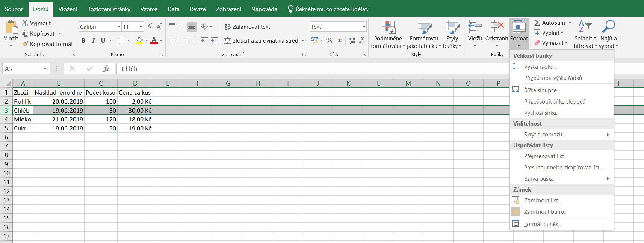
Task: Open Barva ouška submenu
Action: tap(562, 178)
